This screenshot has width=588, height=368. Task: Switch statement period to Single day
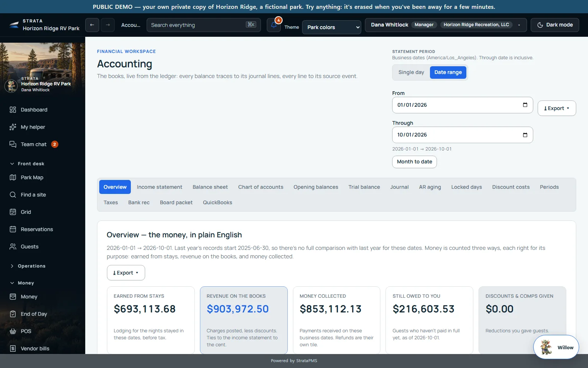[411, 72]
